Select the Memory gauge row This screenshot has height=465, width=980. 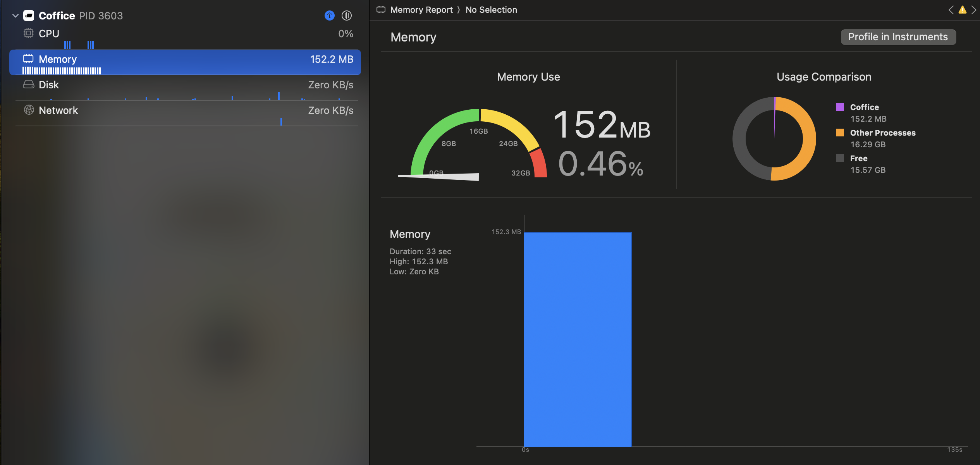(x=185, y=61)
